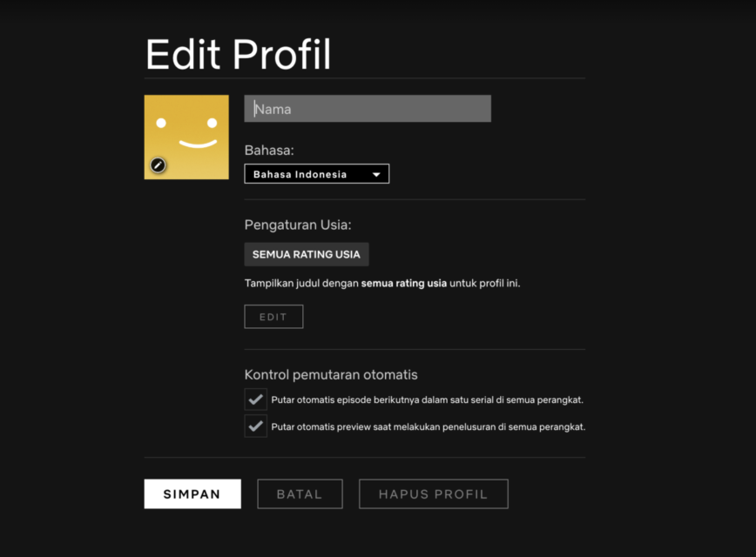Toggle autoplay preview while browsing checkbox

(x=255, y=426)
